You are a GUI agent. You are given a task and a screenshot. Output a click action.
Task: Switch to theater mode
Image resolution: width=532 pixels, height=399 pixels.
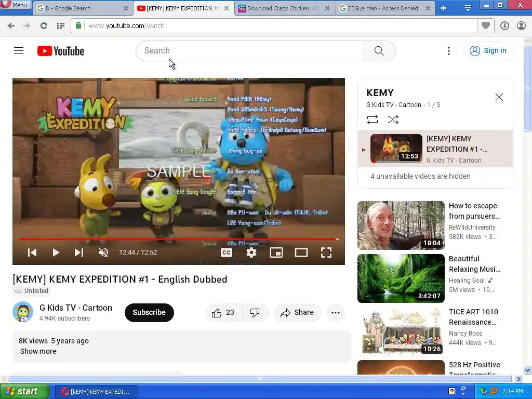coord(301,252)
